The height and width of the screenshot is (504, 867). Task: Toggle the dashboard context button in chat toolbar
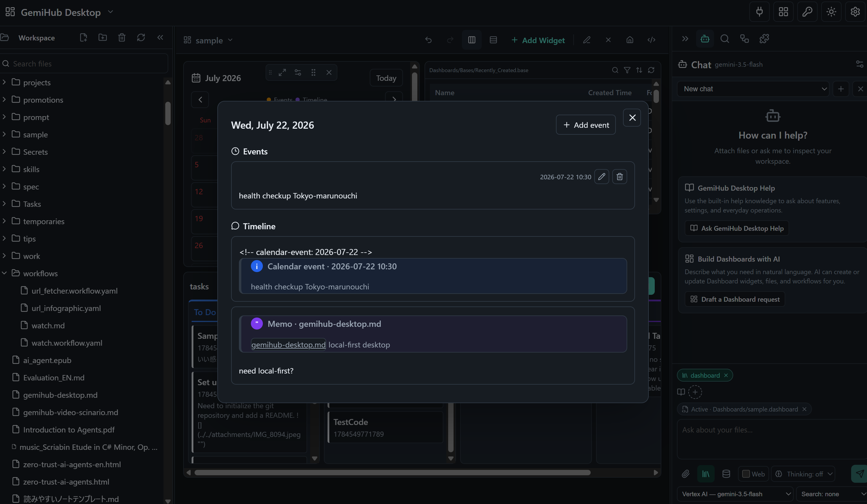(x=706, y=474)
